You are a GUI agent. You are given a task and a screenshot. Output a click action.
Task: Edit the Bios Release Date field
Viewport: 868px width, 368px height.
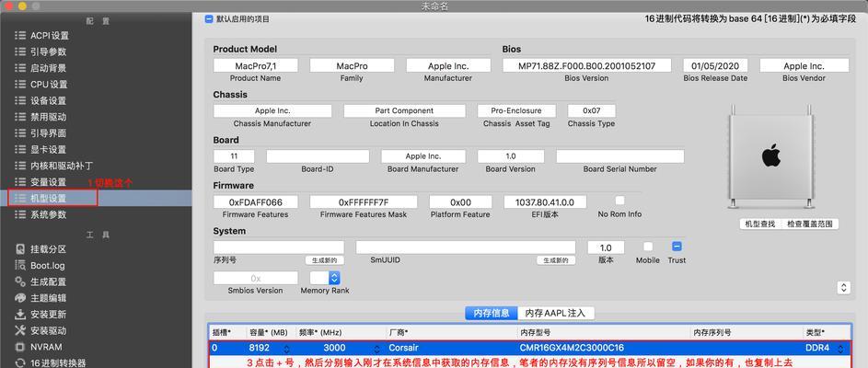[715, 65]
